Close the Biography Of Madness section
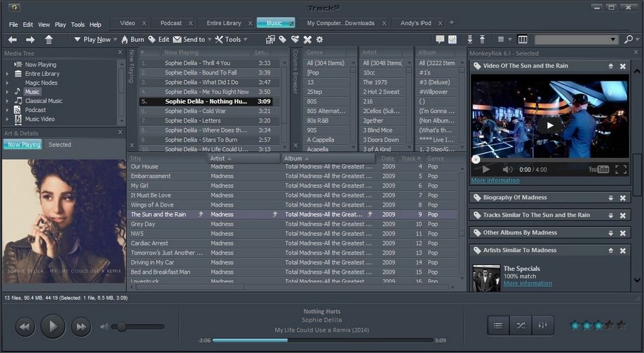 (622, 198)
